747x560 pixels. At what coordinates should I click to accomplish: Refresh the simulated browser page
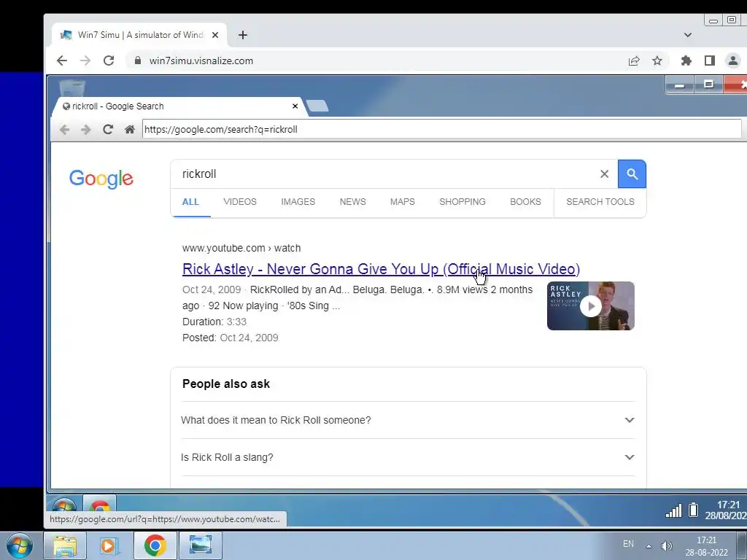(108, 129)
